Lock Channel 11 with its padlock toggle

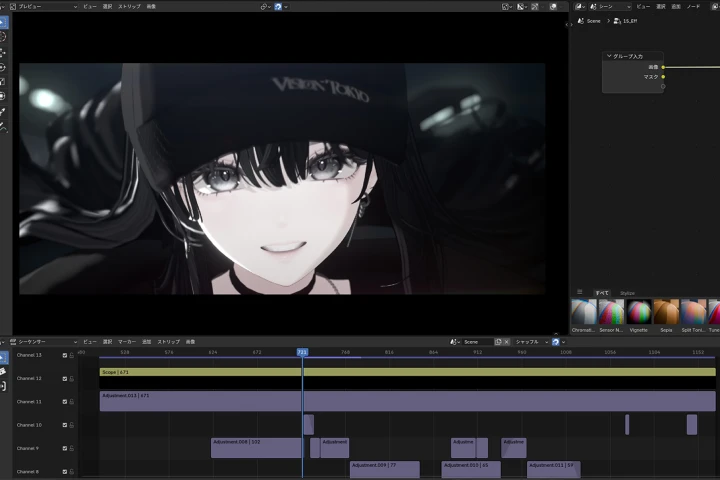pos(72,401)
